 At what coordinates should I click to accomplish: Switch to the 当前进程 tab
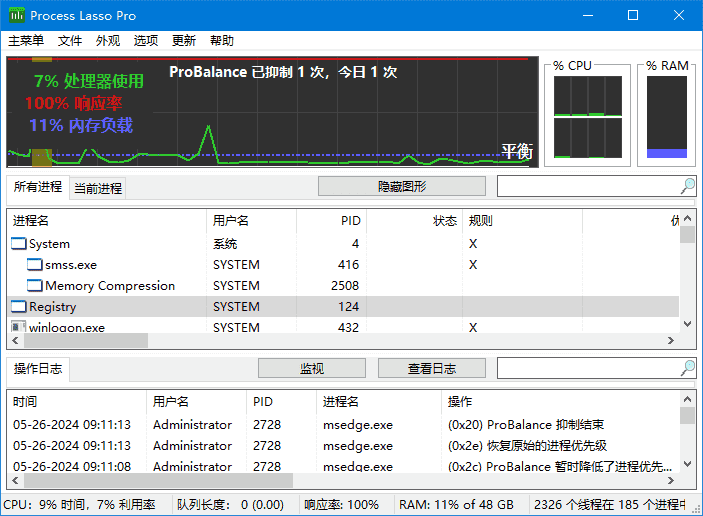pyautogui.click(x=98, y=188)
